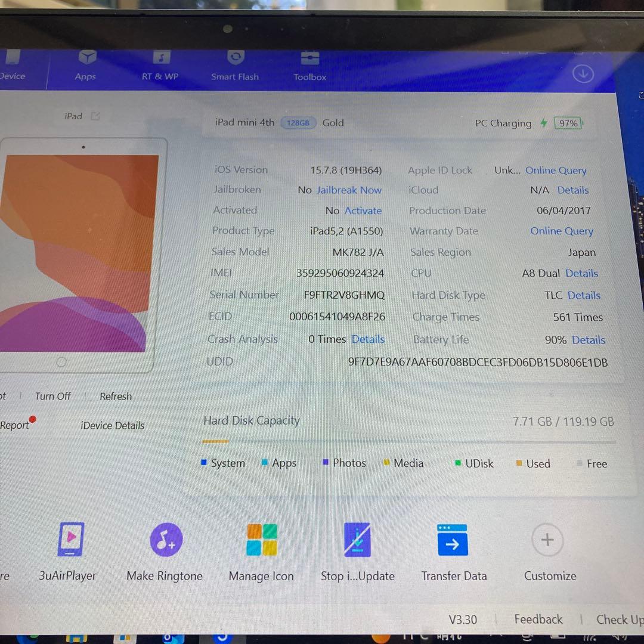Click Refresh to reload device info
The height and width of the screenshot is (644, 644).
tap(115, 396)
